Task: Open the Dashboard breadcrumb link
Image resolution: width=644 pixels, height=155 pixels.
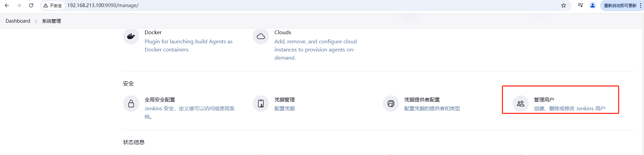Action: [x=18, y=21]
